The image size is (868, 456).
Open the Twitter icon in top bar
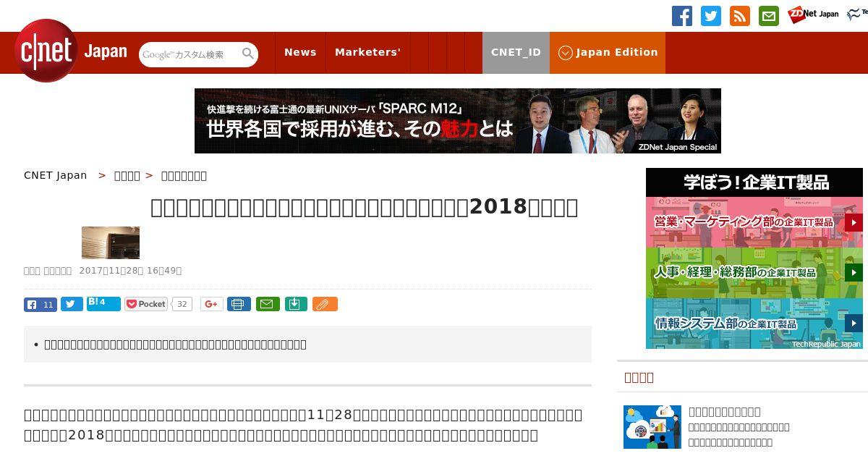pyautogui.click(x=711, y=16)
